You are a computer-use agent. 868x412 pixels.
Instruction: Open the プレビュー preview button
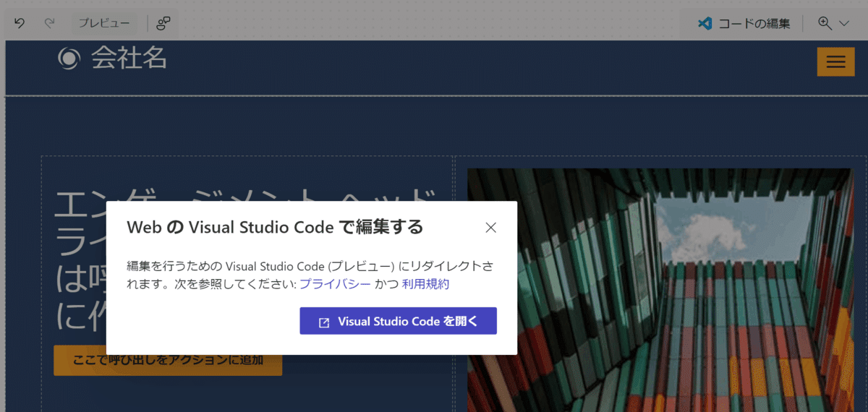(x=104, y=24)
